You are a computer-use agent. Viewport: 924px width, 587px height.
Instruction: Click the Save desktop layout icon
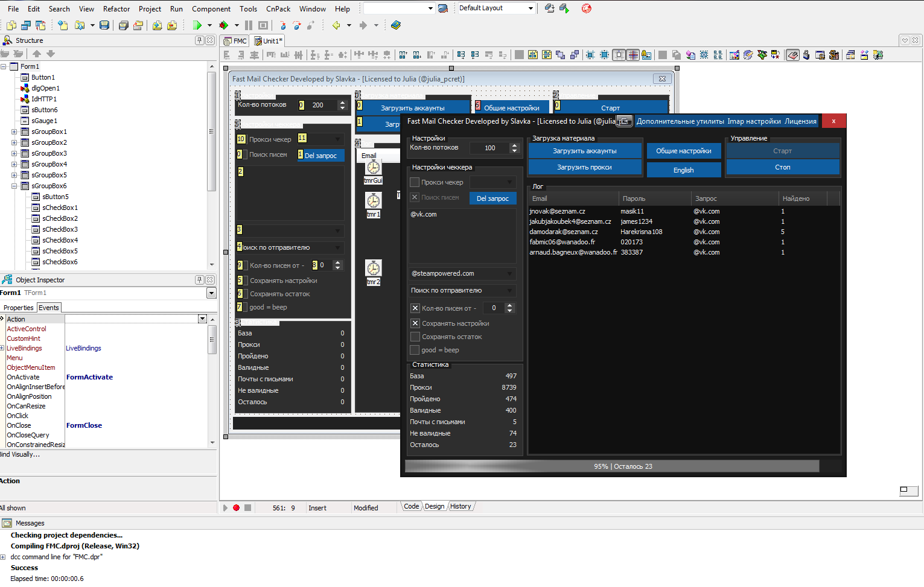point(550,8)
